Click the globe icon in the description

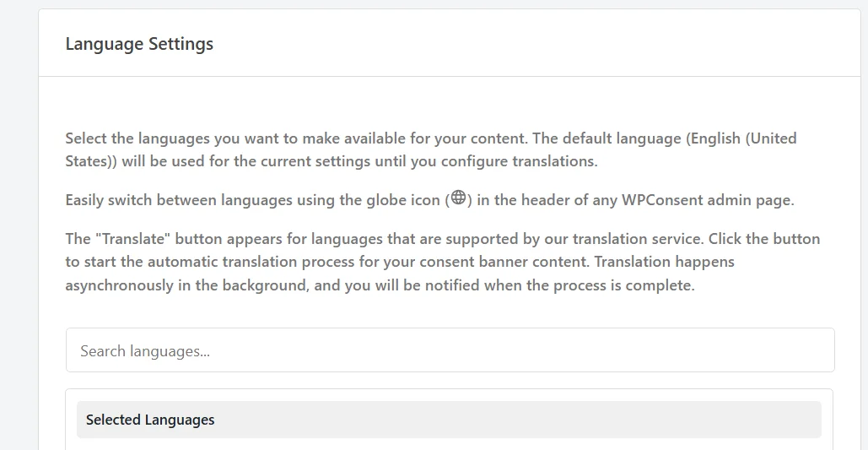[x=458, y=198]
